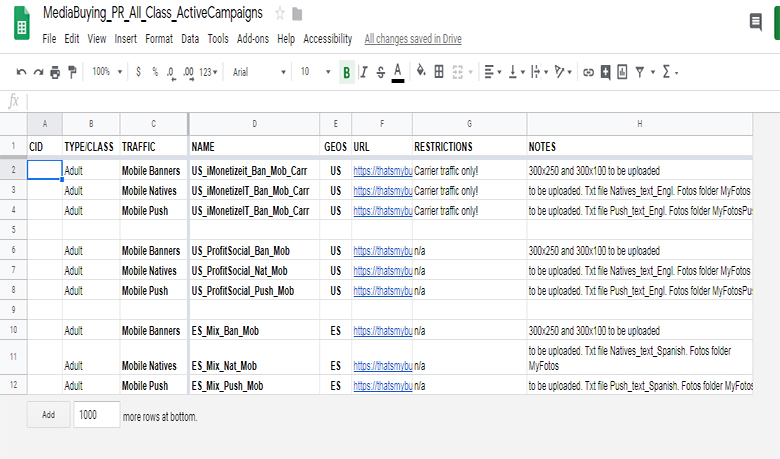Open the functions sigma menu
780x459 pixels.
pyautogui.click(x=670, y=73)
